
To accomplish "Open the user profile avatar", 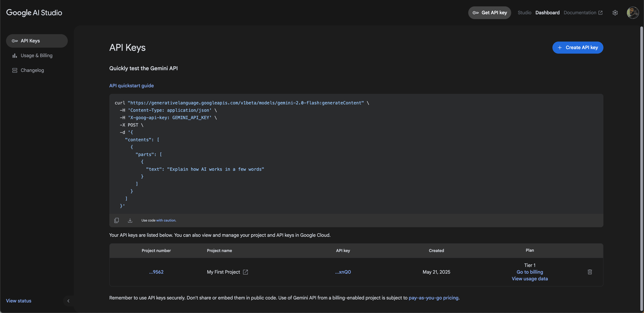I will [x=632, y=13].
